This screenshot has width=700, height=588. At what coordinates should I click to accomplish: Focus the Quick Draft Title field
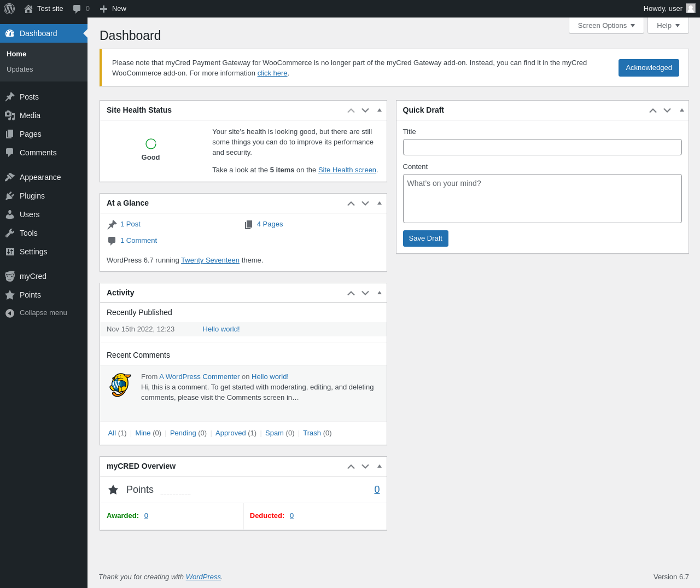[542, 147]
